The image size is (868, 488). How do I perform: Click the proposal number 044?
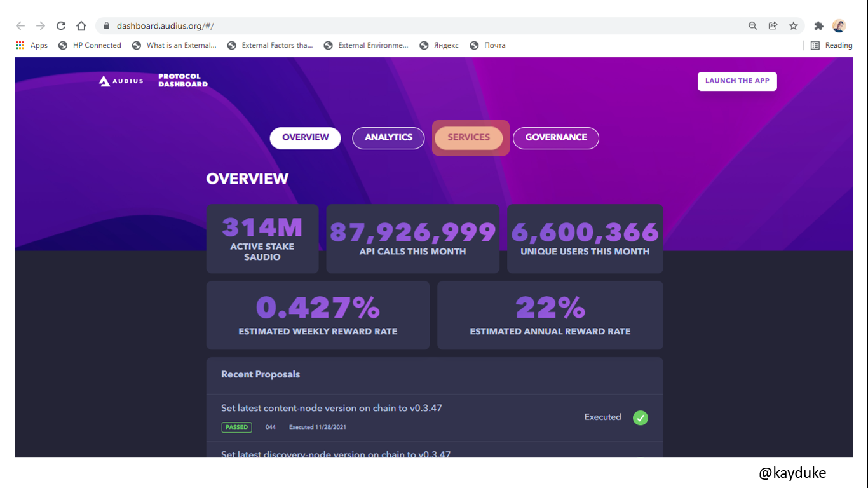[271, 427]
